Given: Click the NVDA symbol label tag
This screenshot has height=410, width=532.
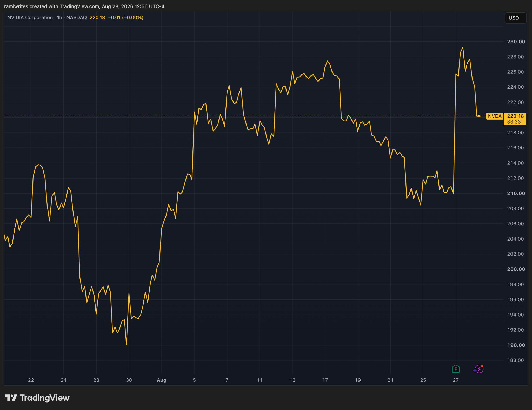Looking at the screenshot, I should (495, 116).
